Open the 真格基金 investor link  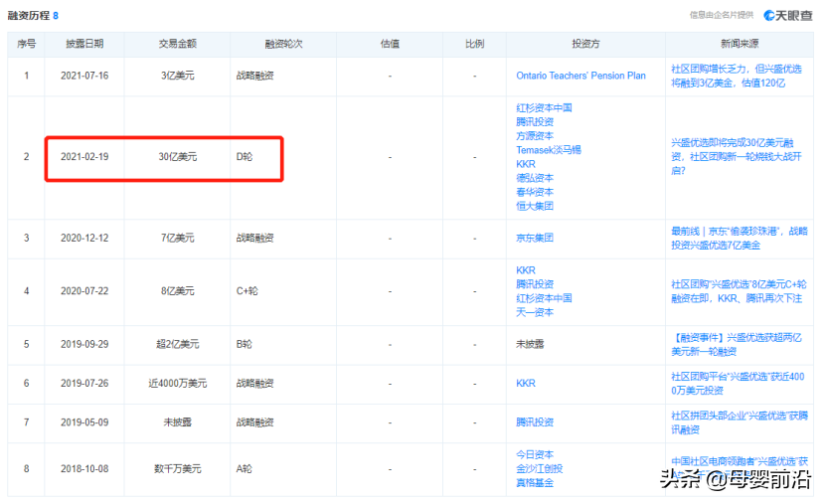(535, 483)
